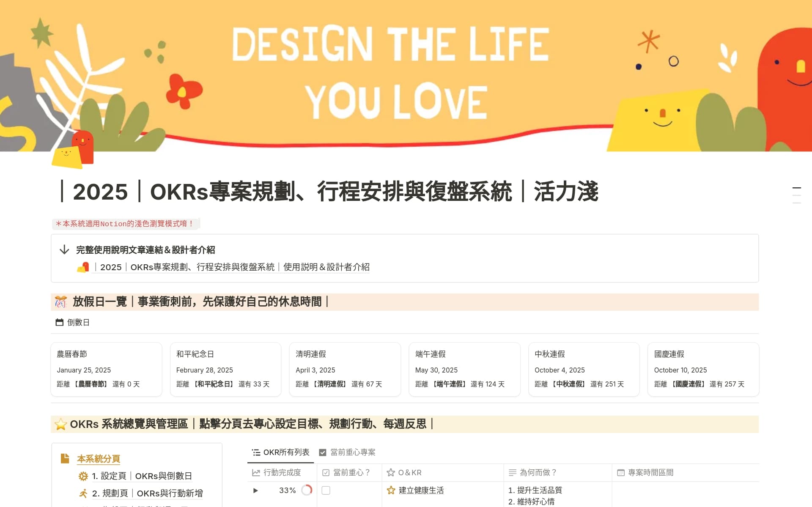812x507 pixels.
Task: Click the 33% progress ring
Action: tap(307, 490)
